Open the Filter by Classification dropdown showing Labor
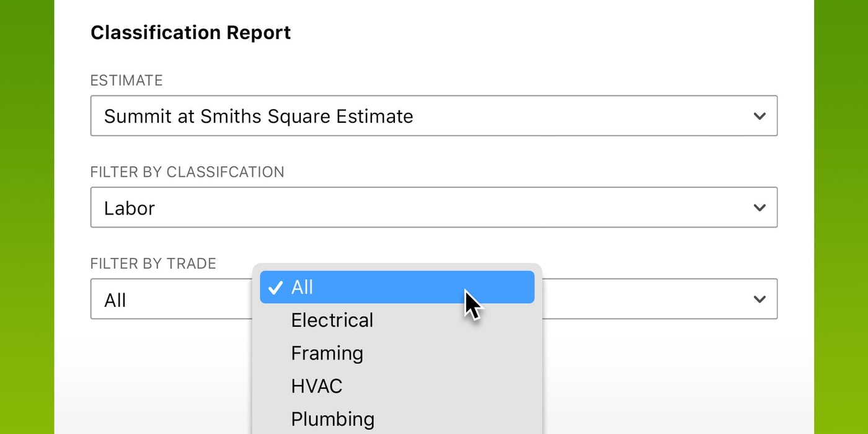Screen dimensions: 868x434 pyautogui.click(x=434, y=207)
